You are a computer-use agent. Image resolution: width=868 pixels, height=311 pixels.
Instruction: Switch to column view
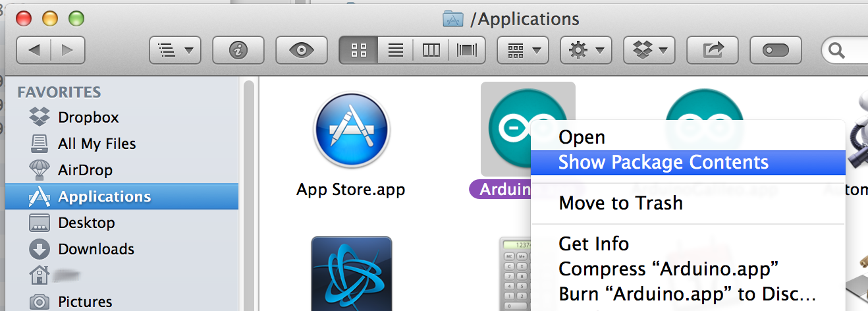coord(431,49)
